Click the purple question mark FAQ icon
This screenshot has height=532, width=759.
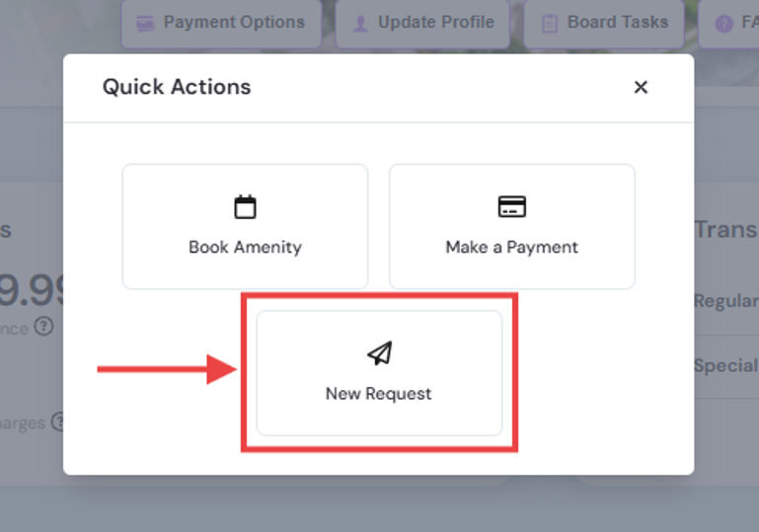pos(723,24)
